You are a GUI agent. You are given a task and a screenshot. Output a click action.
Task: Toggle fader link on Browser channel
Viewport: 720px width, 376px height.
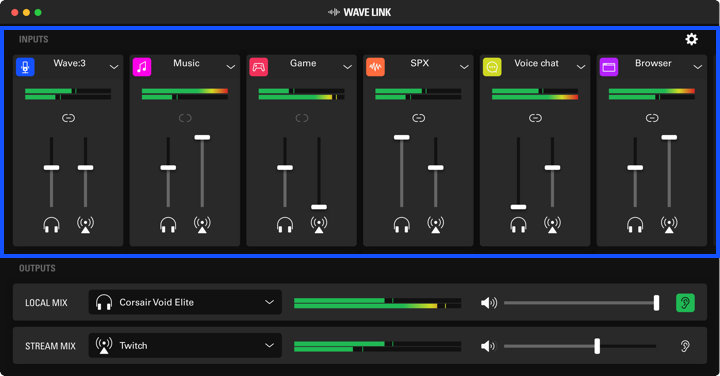tap(652, 118)
